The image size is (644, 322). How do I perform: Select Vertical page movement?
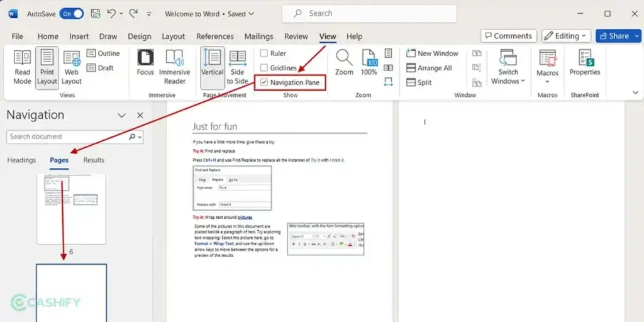click(213, 68)
